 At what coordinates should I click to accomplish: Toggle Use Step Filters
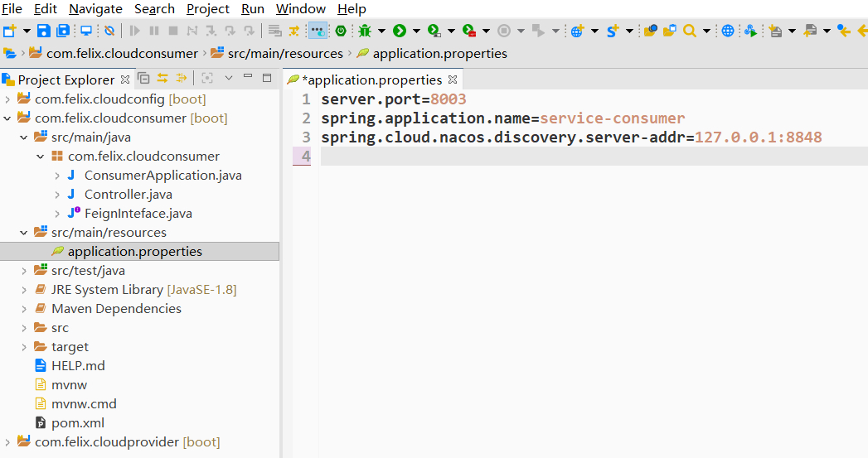(x=294, y=31)
